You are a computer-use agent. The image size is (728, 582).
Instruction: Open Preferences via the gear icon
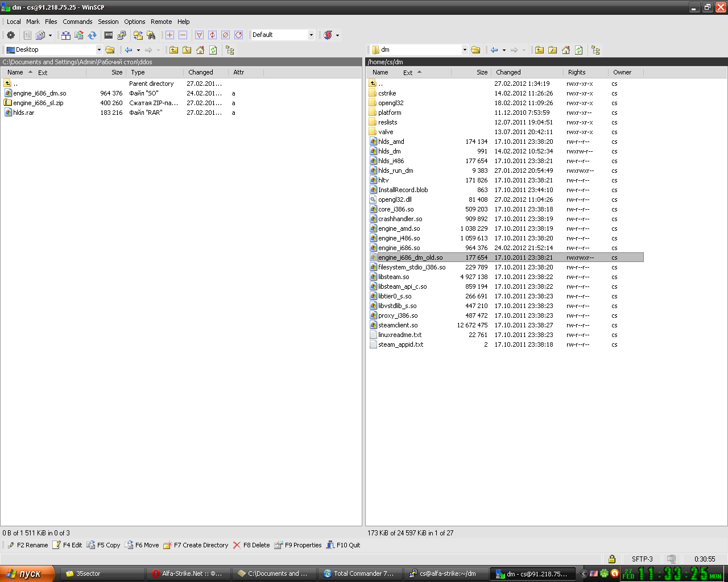pos(11,35)
